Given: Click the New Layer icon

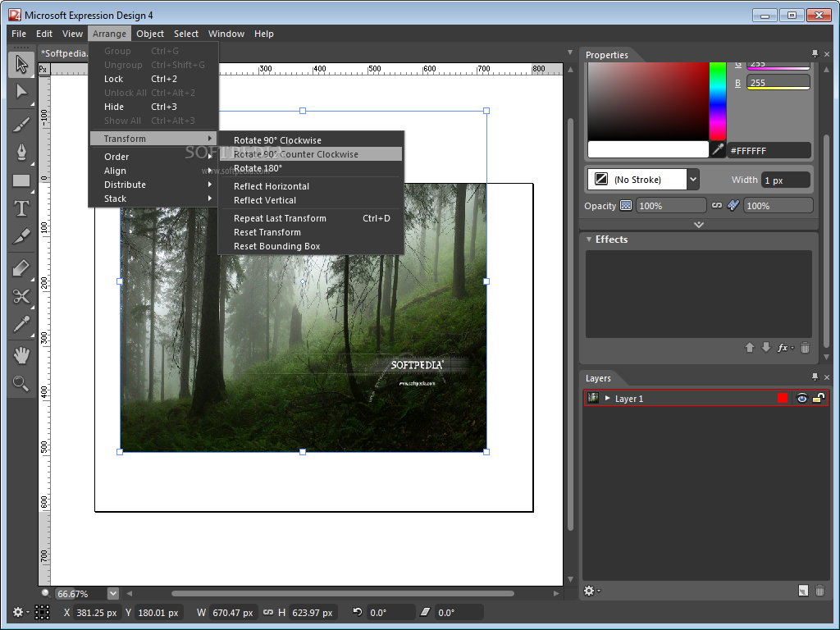Looking at the screenshot, I should tap(803, 591).
